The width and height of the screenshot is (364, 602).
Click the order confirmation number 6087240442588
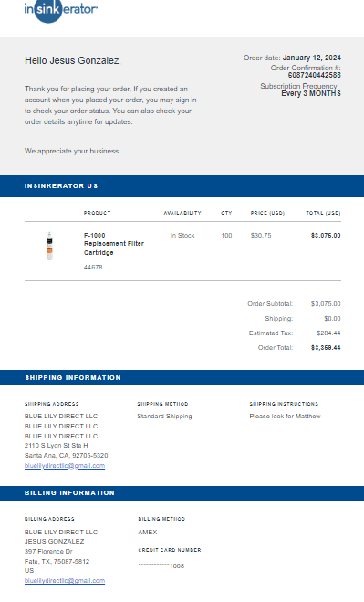[x=314, y=75]
